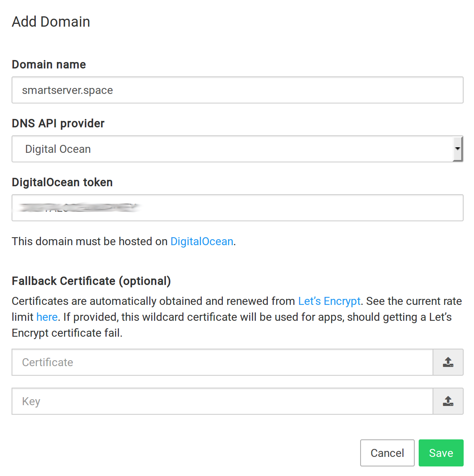Click the Key text field

point(222,401)
